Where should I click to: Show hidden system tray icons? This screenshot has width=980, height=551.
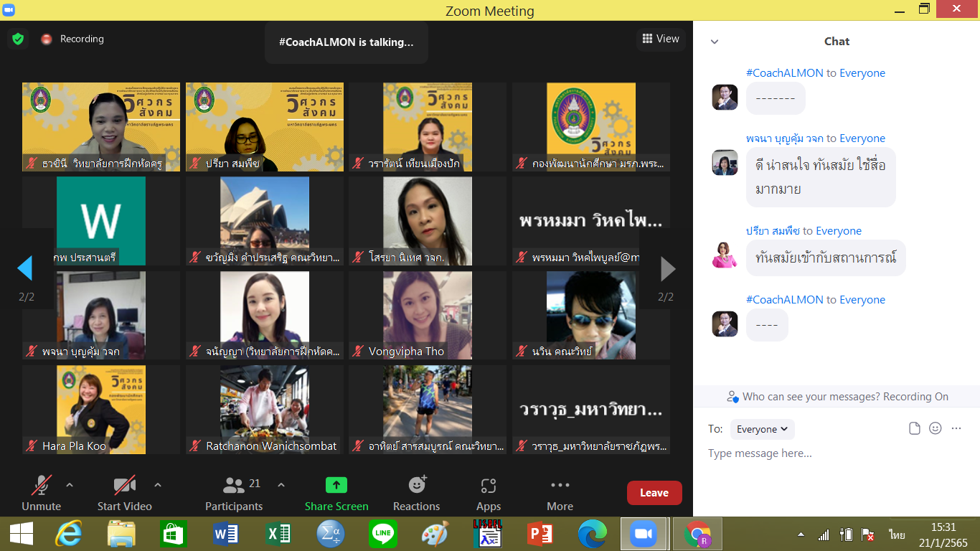[801, 535]
